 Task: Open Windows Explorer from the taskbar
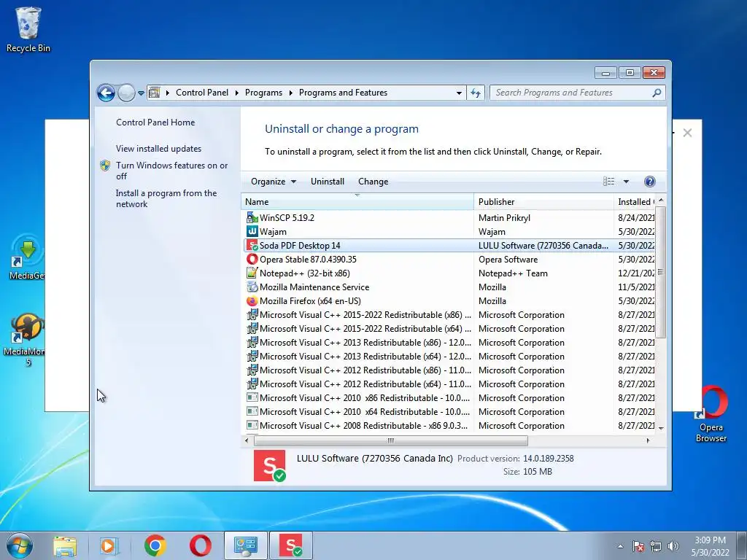pyautogui.click(x=65, y=545)
